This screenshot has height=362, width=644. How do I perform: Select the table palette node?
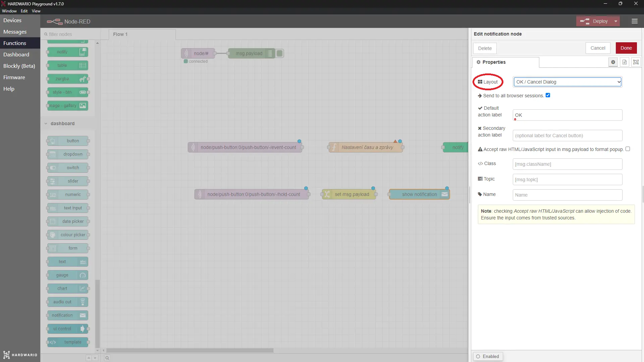tap(68, 65)
